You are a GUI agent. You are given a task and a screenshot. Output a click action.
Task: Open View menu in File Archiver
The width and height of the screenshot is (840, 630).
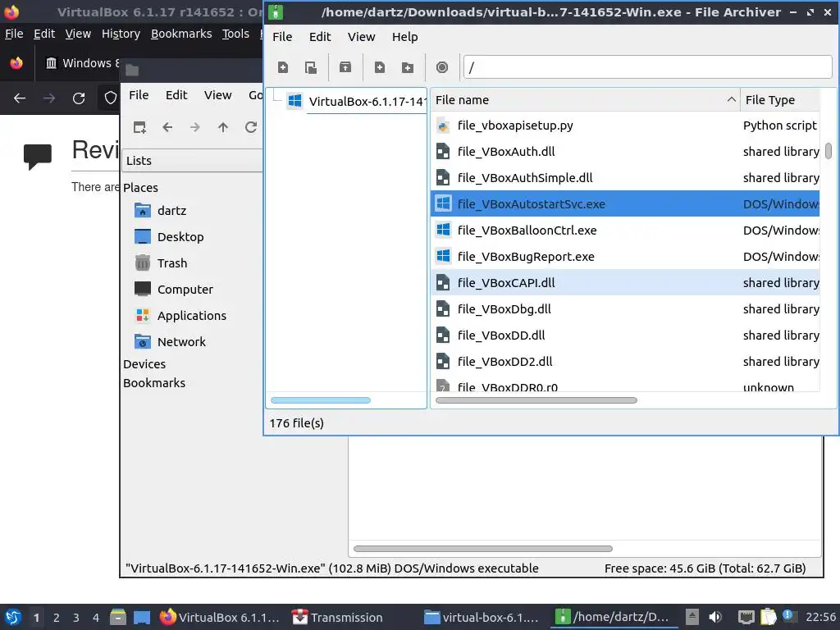pyautogui.click(x=361, y=37)
